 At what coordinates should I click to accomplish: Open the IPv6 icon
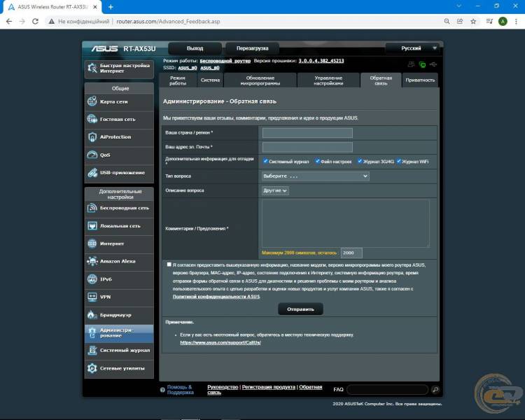(92, 279)
